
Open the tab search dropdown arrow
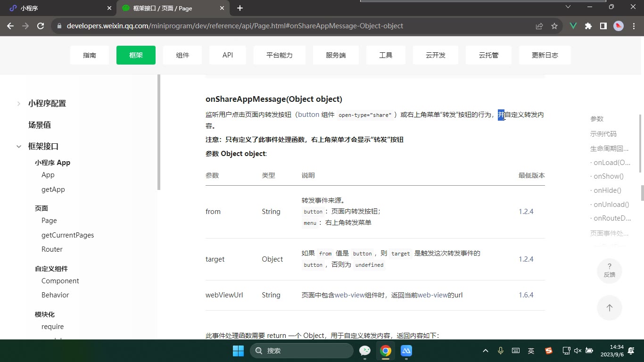(x=568, y=7)
